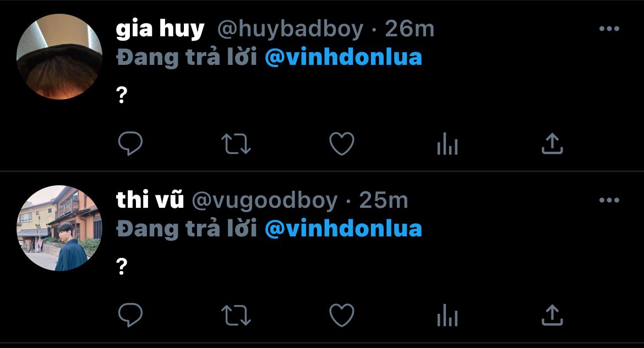Retweet thi vũ's tweet
The width and height of the screenshot is (644, 348).
(x=236, y=316)
